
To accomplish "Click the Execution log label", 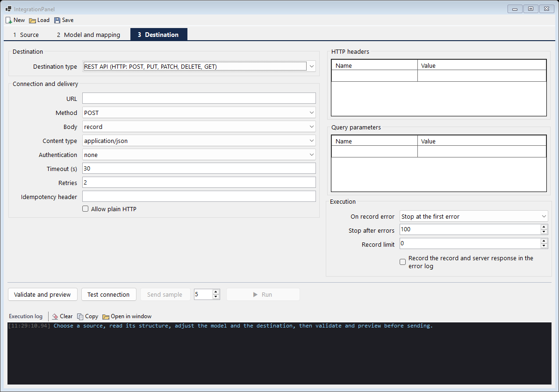I will pyautogui.click(x=26, y=316).
